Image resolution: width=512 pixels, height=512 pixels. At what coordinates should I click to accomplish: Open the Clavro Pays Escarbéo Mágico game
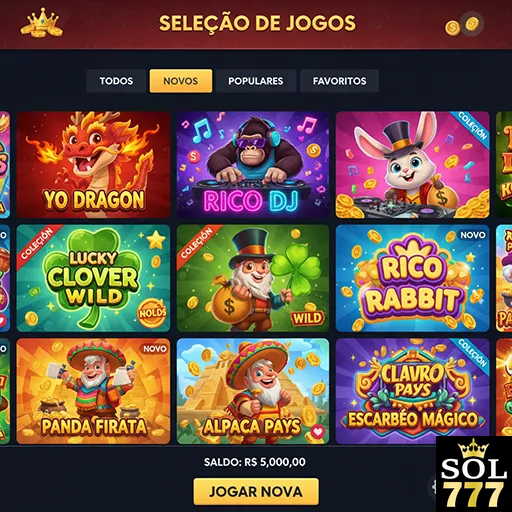(413, 391)
